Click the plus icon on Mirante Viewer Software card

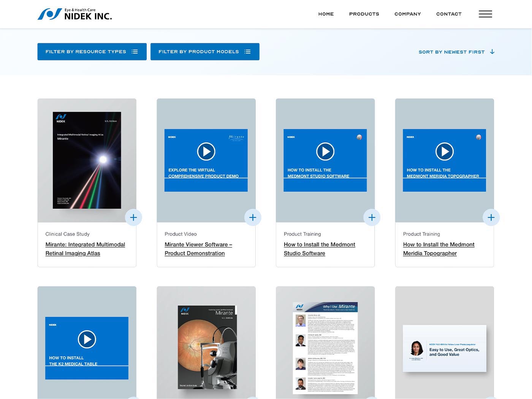coord(253,217)
